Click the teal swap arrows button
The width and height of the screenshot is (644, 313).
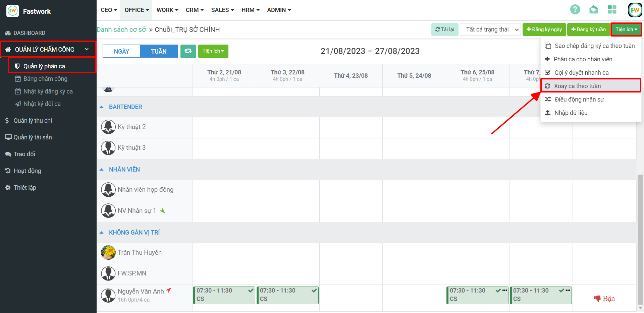pos(188,51)
